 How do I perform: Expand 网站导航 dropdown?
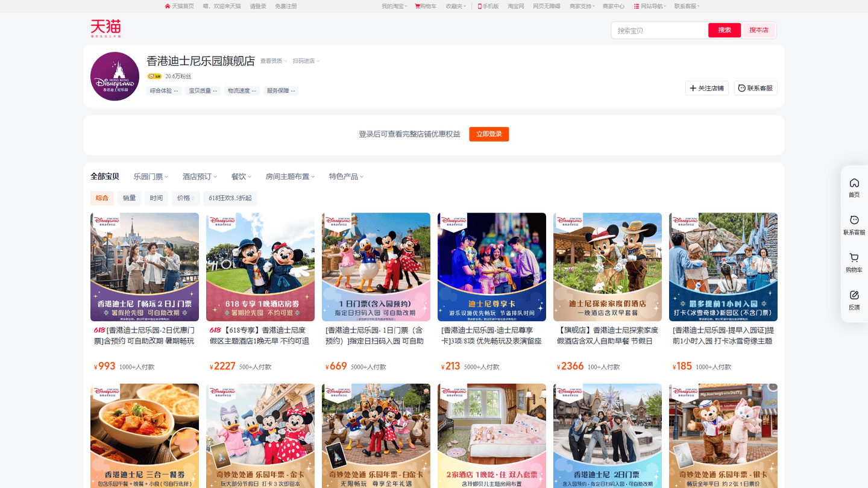point(650,6)
